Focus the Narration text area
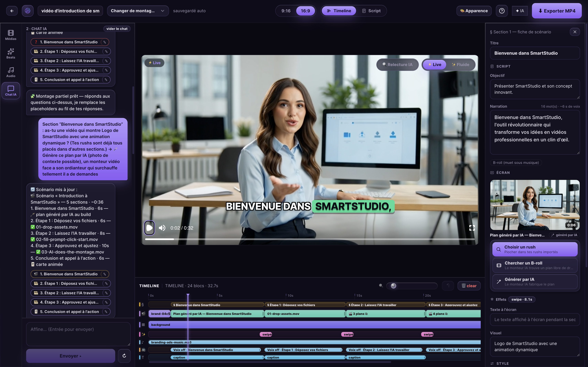 [535, 132]
